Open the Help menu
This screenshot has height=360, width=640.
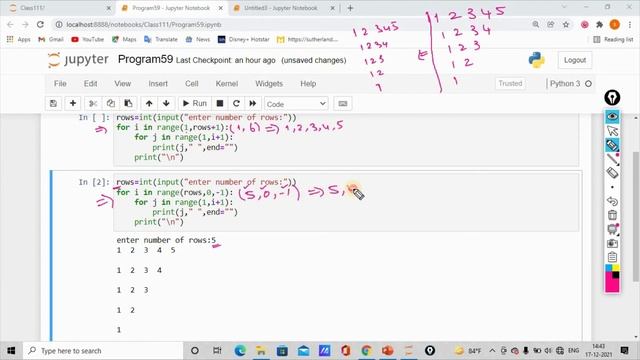pyautogui.click(x=308, y=84)
